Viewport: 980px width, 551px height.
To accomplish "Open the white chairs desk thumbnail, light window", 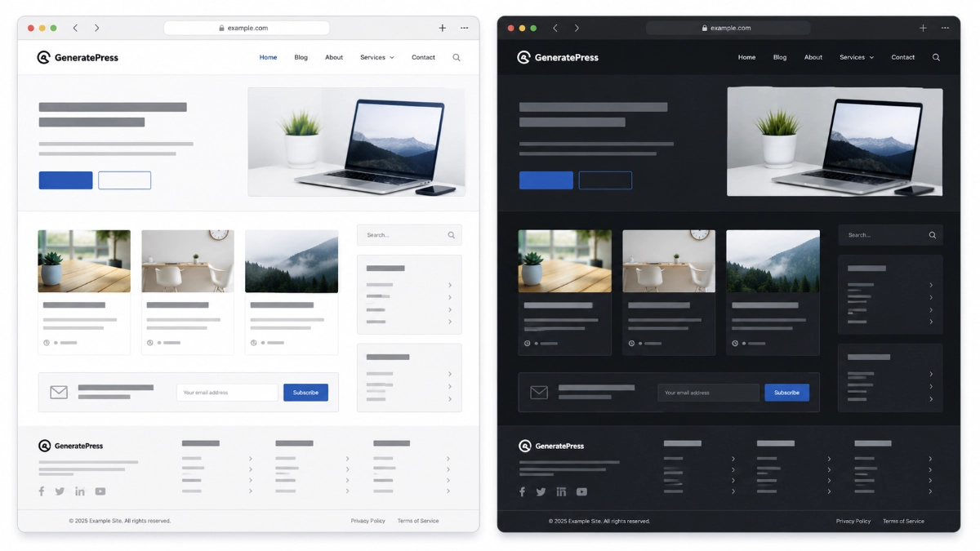I will pyautogui.click(x=188, y=261).
